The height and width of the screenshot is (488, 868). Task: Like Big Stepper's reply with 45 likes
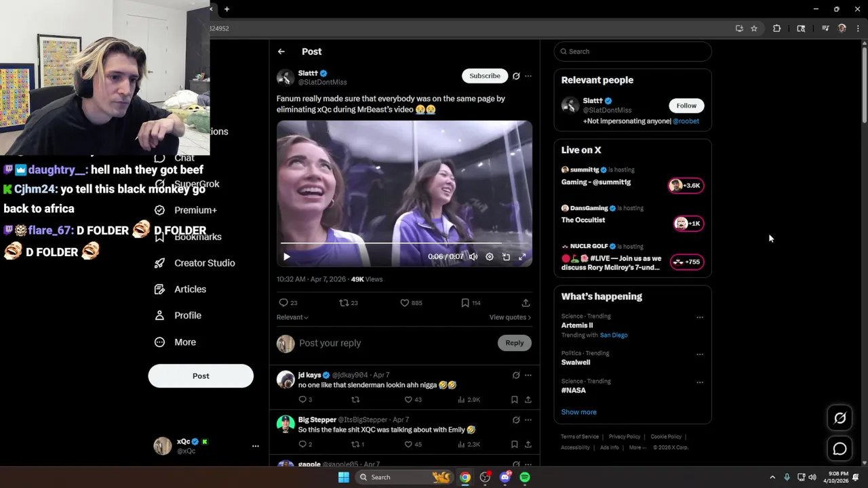413,445
